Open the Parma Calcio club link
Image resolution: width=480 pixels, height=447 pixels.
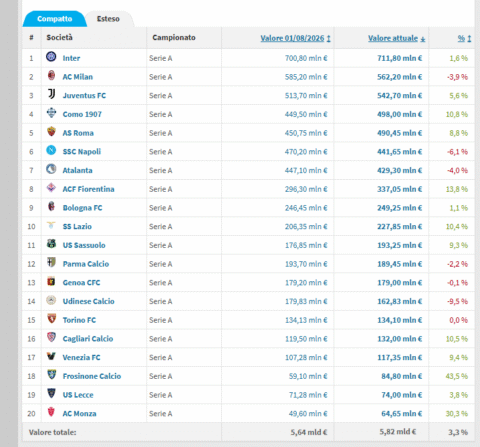click(86, 264)
